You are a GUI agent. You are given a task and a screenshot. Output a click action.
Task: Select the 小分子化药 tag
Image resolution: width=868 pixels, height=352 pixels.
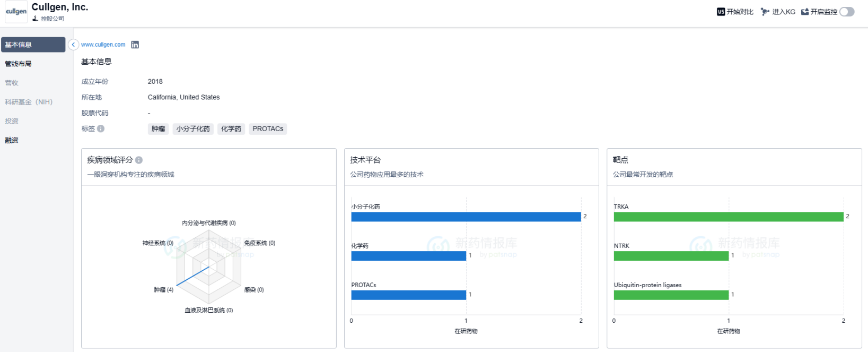click(193, 129)
